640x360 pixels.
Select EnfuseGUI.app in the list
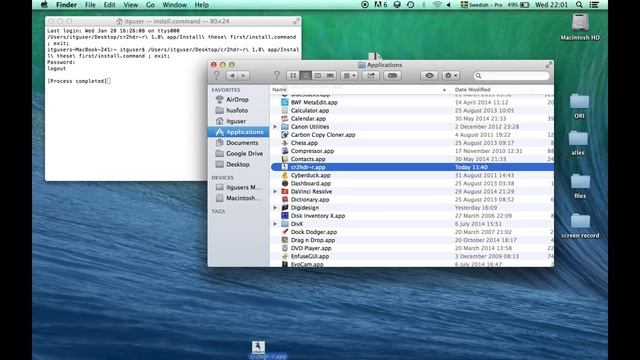tap(412, 256)
